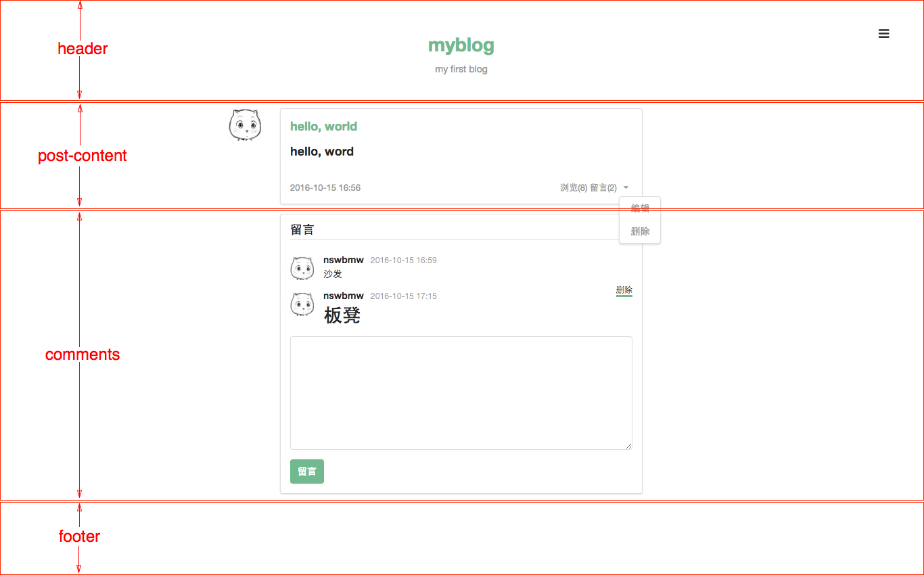
Task: Open the "hello, world" post title
Action: (323, 127)
